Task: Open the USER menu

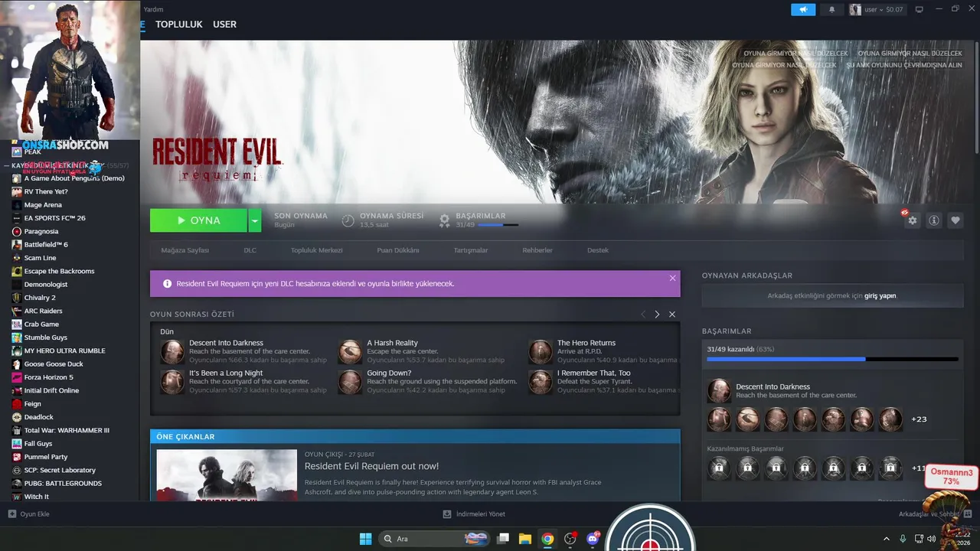Action: coord(224,24)
